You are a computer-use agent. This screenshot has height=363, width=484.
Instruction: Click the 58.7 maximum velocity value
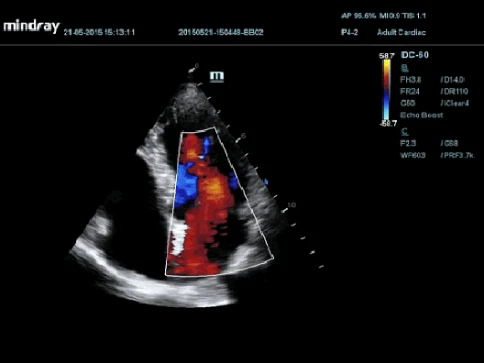tap(387, 56)
